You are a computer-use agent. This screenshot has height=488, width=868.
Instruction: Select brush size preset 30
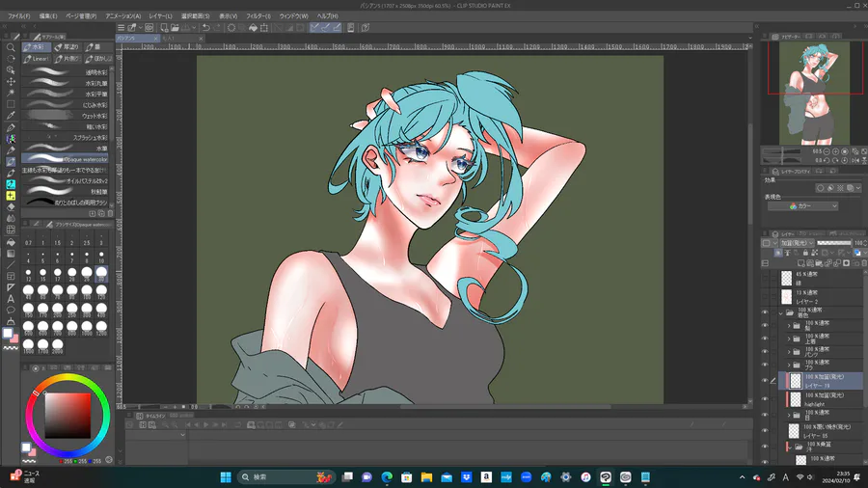tap(101, 272)
